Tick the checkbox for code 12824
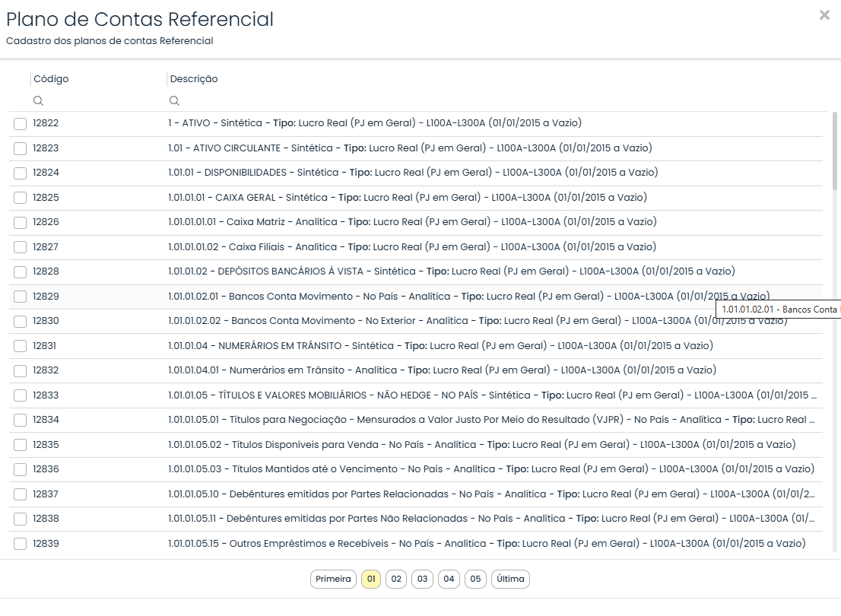 21,173
